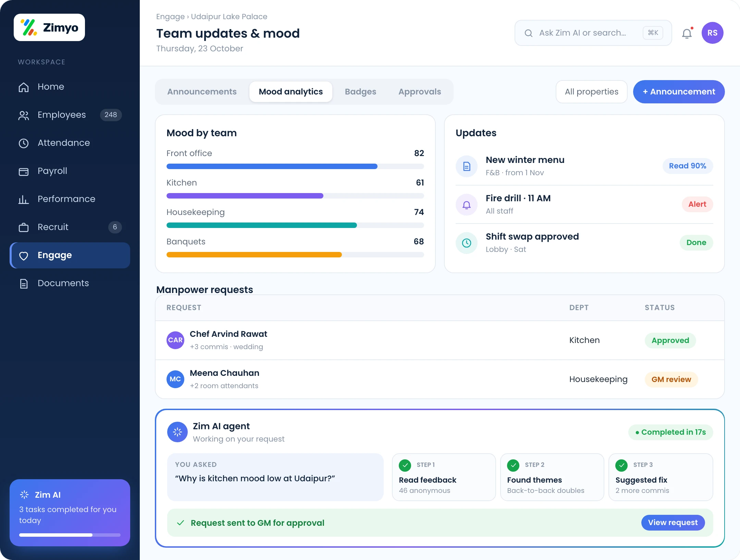Click the Shift swap clock icon
This screenshot has height=560, width=740.
467,243
